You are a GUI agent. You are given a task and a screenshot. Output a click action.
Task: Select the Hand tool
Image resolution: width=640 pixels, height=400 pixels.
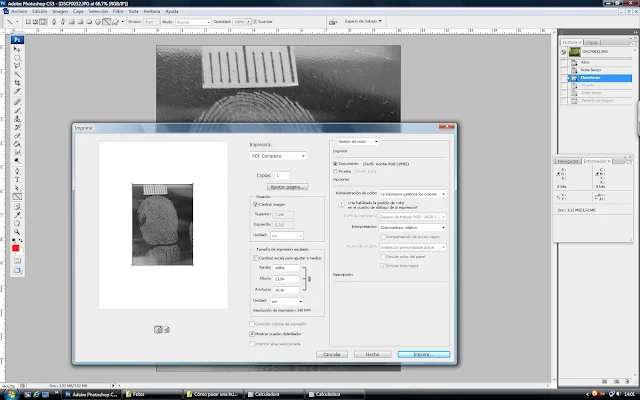click(x=17, y=224)
